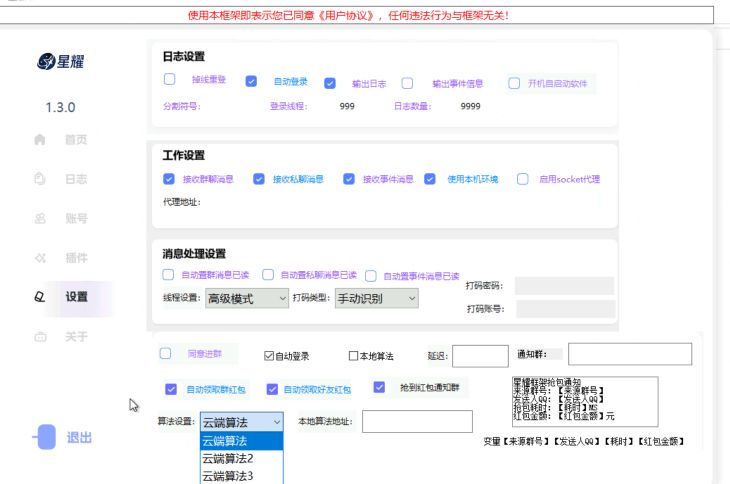This screenshot has height=484, width=730.
Task: Open the 关于 about icon
Action: [x=40, y=337]
